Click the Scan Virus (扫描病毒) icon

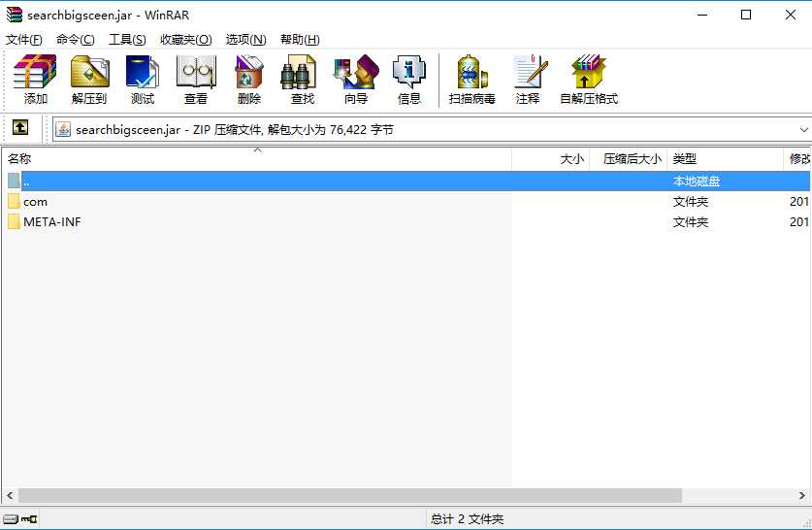pos(471,80)
